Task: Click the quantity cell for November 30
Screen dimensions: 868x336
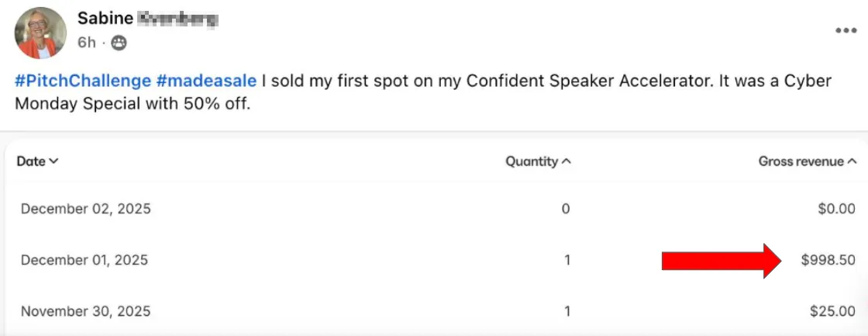Action: tap(567, 311)
